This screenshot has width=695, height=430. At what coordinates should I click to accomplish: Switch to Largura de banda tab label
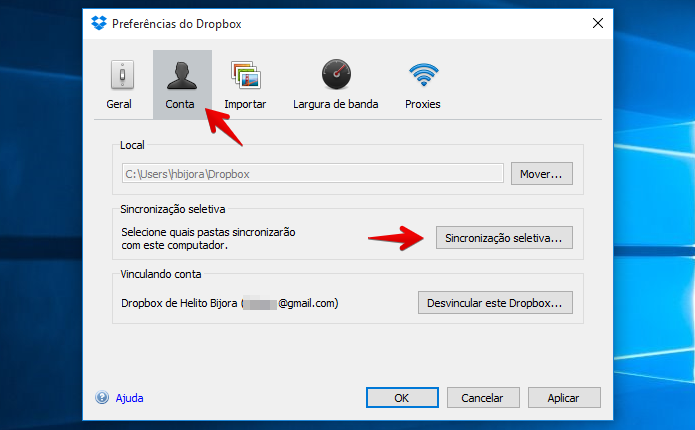(x=336, y=104)
